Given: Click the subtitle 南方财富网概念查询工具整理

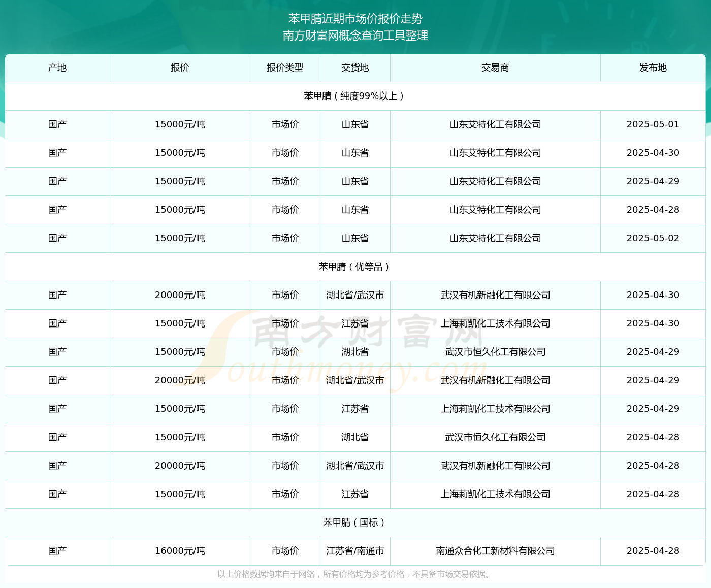Looking at the screenshot, I should pos(355,36).
